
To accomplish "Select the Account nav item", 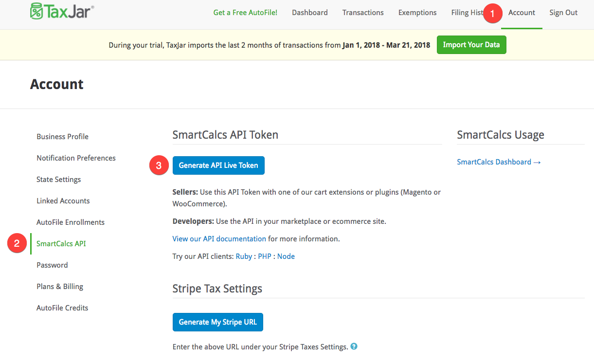I will point(522,13).
